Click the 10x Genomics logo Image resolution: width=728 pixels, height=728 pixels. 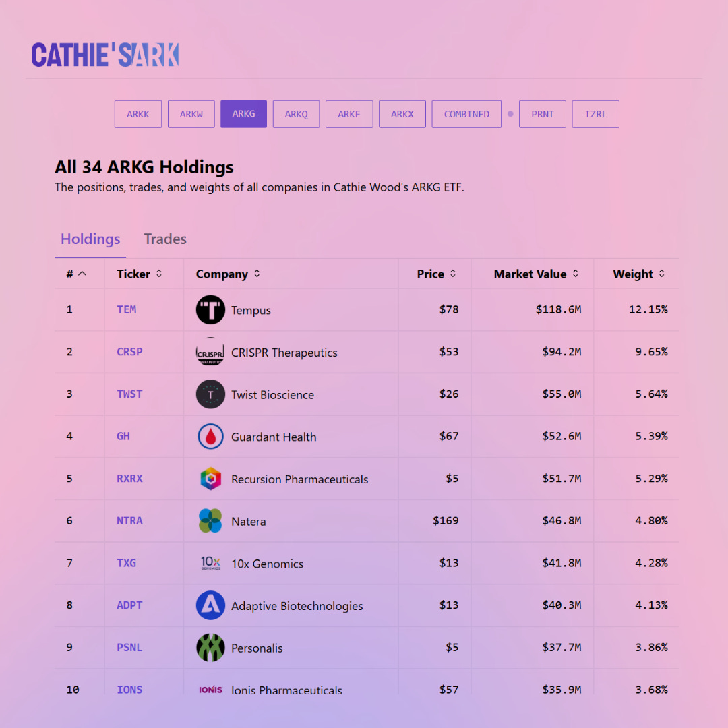point(210,563)
